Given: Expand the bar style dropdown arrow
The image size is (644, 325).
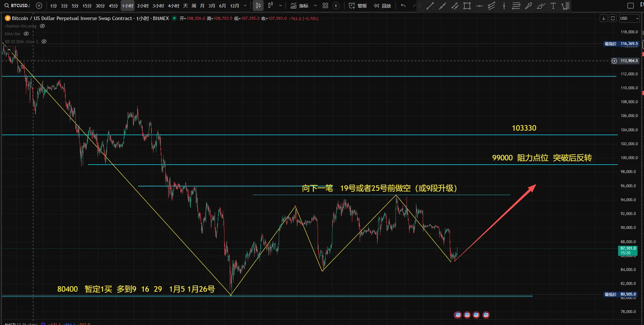Looking at the screenshot, I should (280, 6).
